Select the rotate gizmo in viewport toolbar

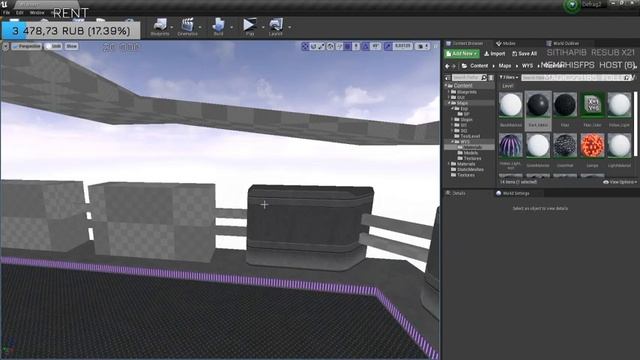(313, 47)
